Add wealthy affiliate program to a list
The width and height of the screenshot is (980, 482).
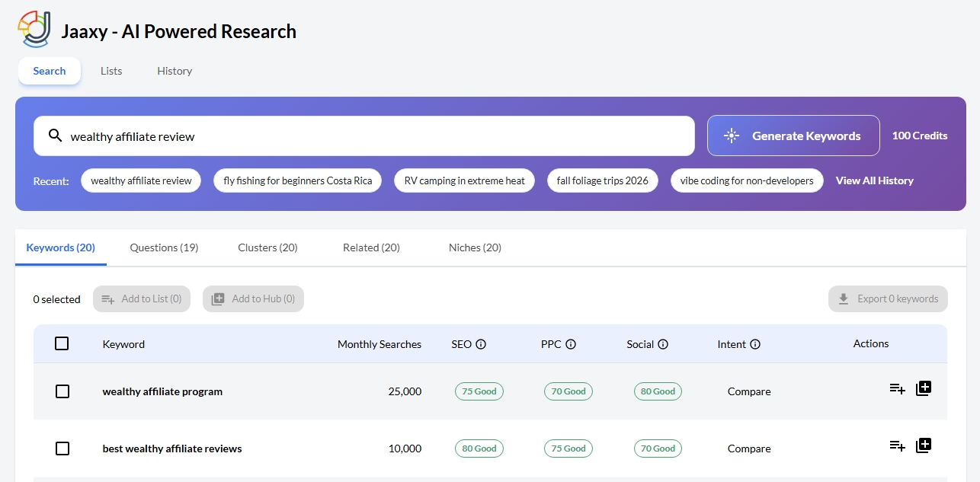pos(897,389)
